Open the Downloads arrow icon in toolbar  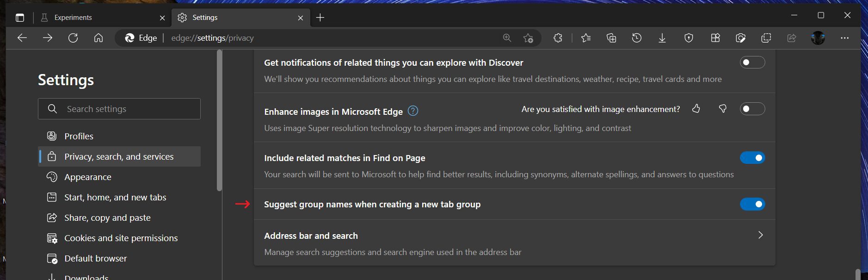click(662, 38)
